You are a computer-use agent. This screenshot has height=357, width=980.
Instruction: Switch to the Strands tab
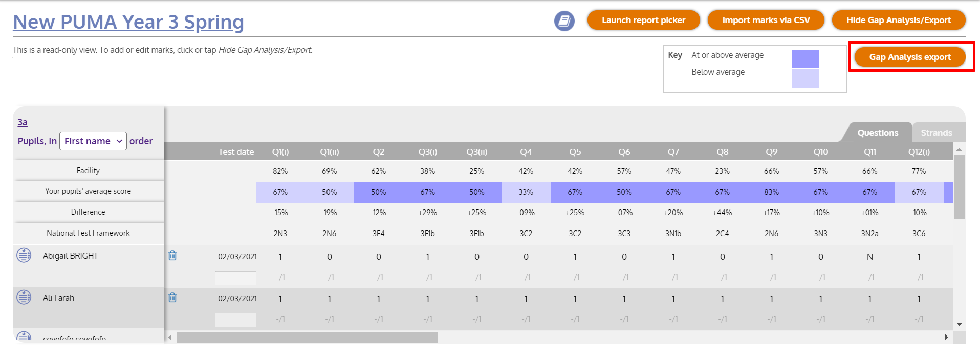937,133
